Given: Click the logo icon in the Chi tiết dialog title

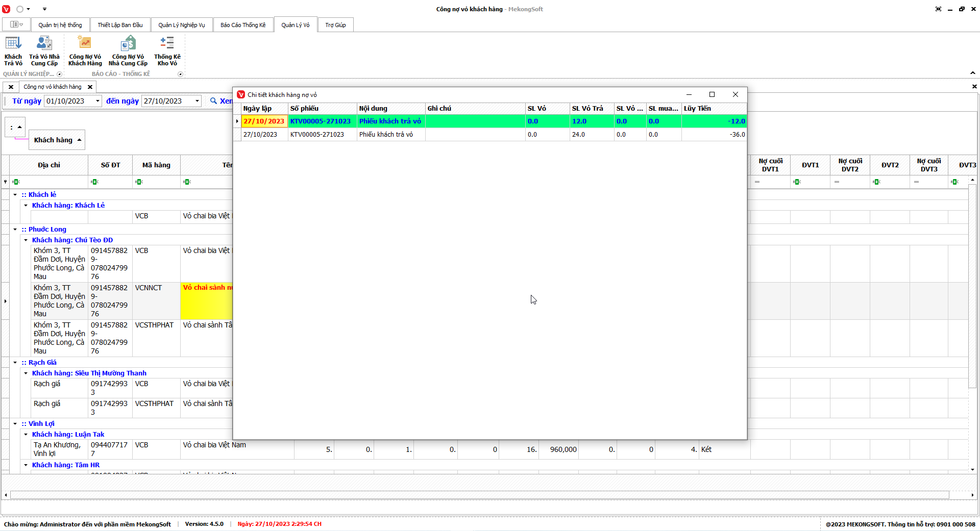Looking at the screenshot, I should (x=241, y=95).
